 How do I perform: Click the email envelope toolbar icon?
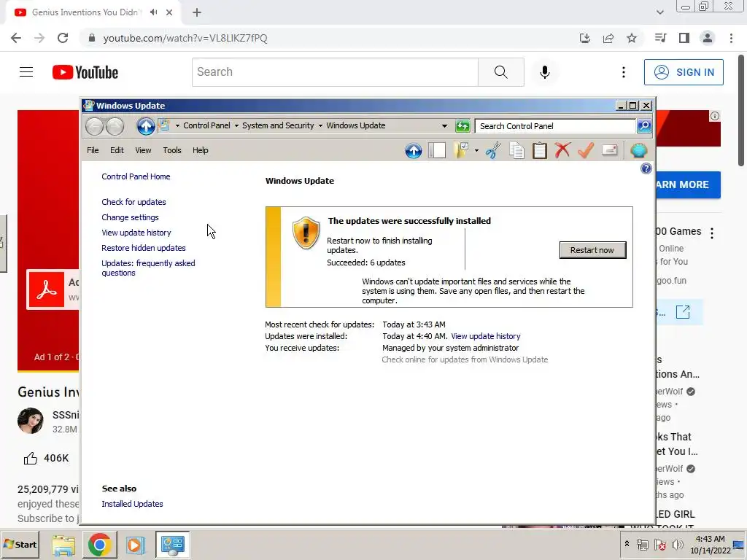[x=610, y=150]
